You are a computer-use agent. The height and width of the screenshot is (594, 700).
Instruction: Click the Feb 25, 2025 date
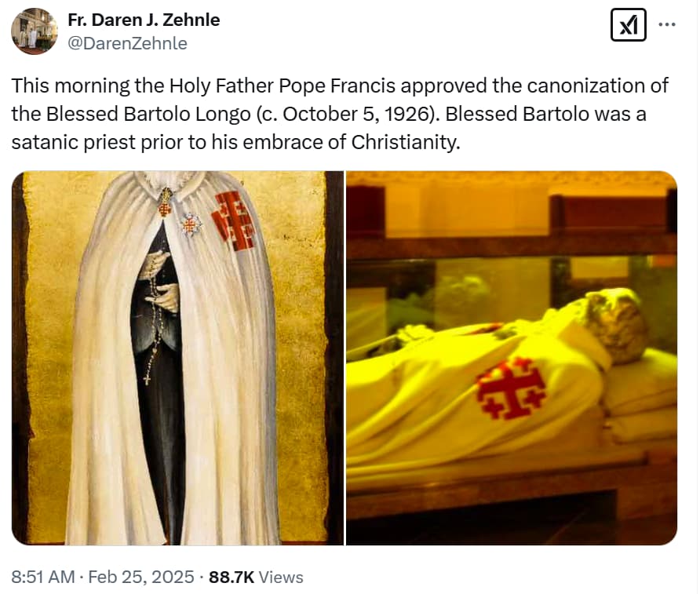click(x=141, y=577)
